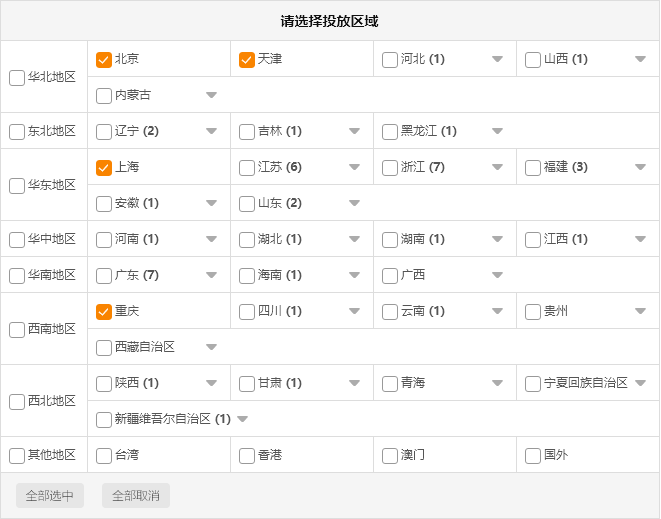Viewport: 661px width, 519px height.
Task: Tick the 新疆维吾尔自治区 (1) checkbox
Action: pyautogui.click(x=104, y=420)
